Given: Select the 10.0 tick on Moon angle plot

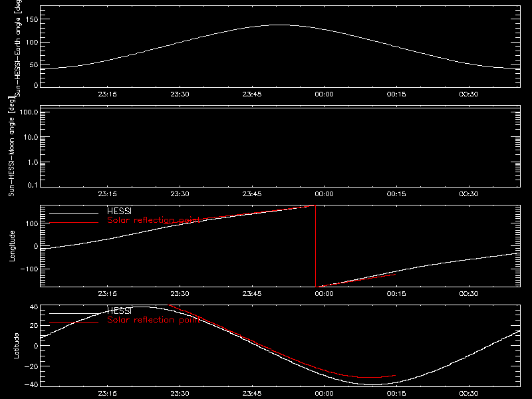Looking at the screenshot, I should pos(31,138).
